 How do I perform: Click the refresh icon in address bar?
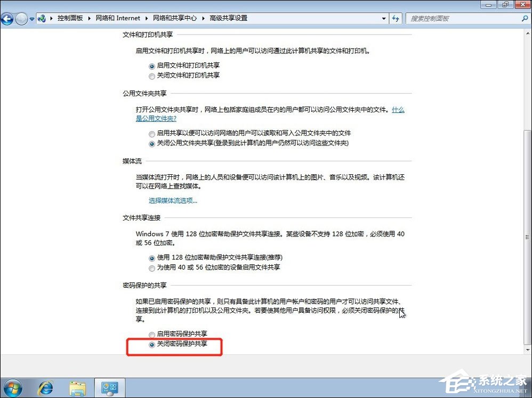[x=396, y=18]
